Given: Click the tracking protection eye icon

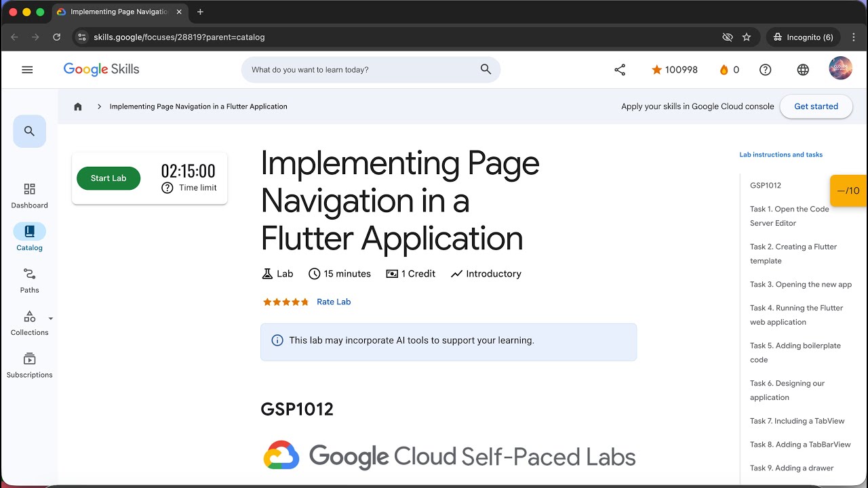Looking at the screenshot, I should pos(728,37).
